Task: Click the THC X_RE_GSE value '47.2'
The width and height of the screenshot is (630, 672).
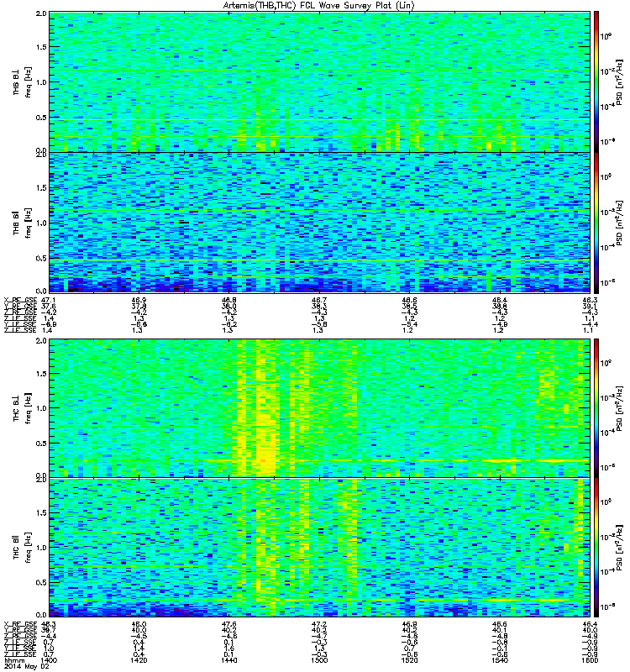Action: pos(319,624)
